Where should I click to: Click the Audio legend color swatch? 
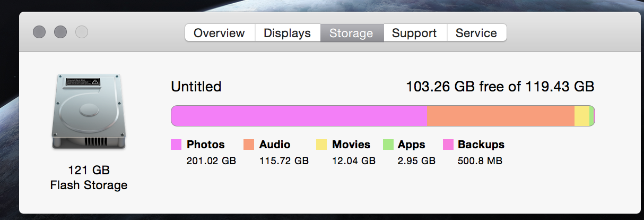pyautogui.click(x=249, y=145)
